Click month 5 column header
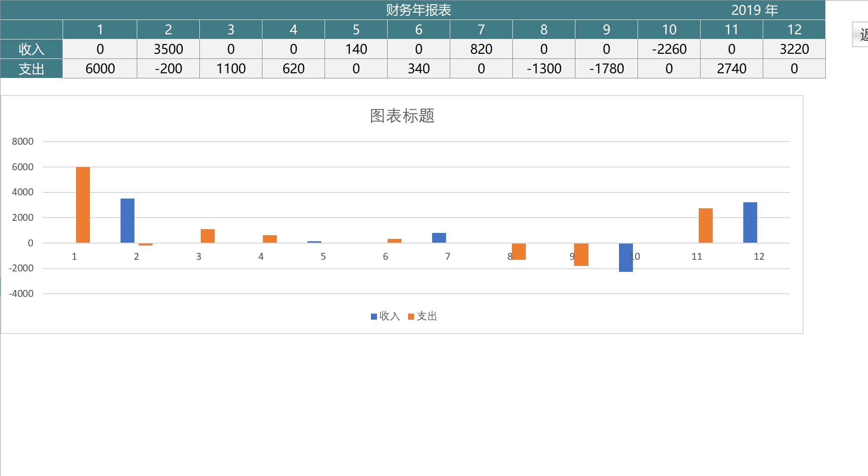Viewport: 868px width, 476px height. pyautogui.click(x=356, y=29)
